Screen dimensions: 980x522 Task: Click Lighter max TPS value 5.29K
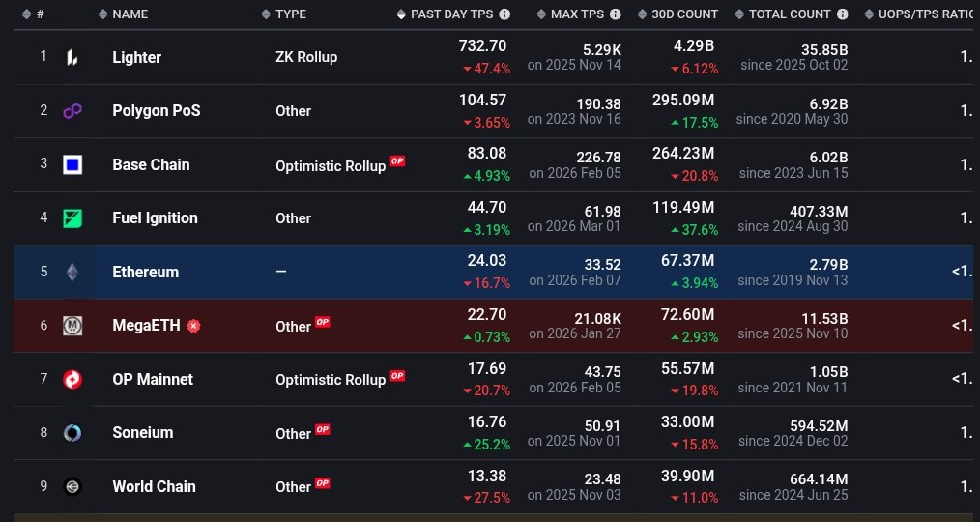tap(602, 50)
